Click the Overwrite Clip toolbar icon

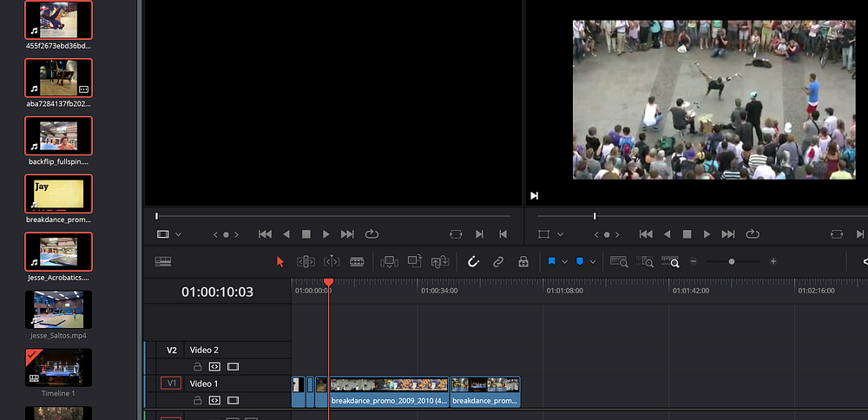[x=414, y=261]
